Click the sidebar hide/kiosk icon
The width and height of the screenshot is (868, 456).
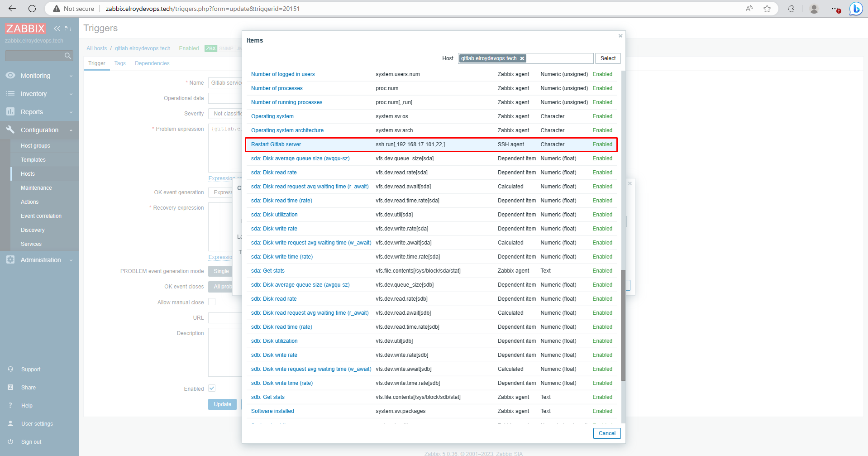pos(68,29)
